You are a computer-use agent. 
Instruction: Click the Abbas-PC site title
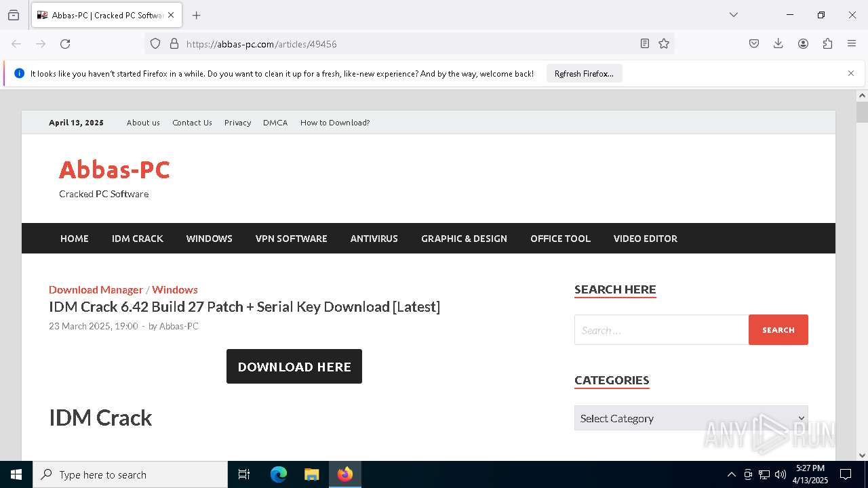114,169
